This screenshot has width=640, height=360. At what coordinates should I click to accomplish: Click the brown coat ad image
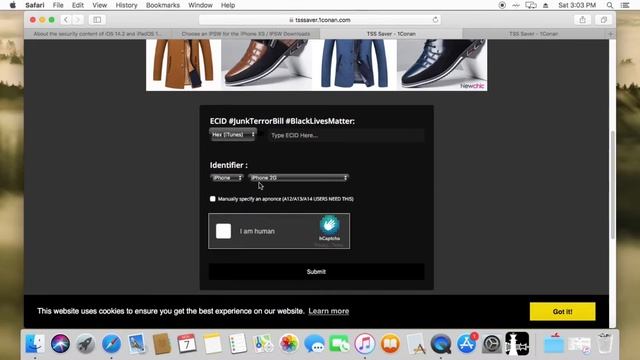(183, 64)
